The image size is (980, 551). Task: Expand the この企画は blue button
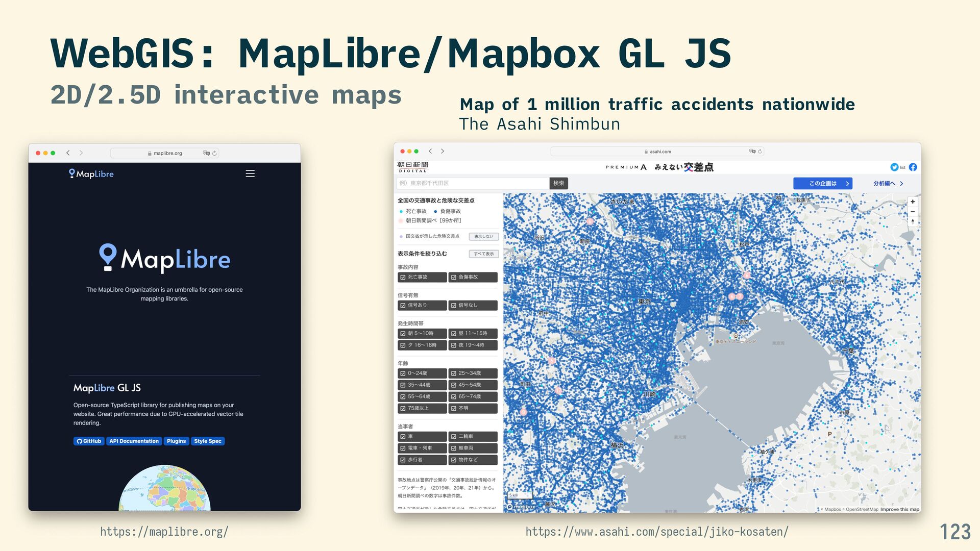822,183
